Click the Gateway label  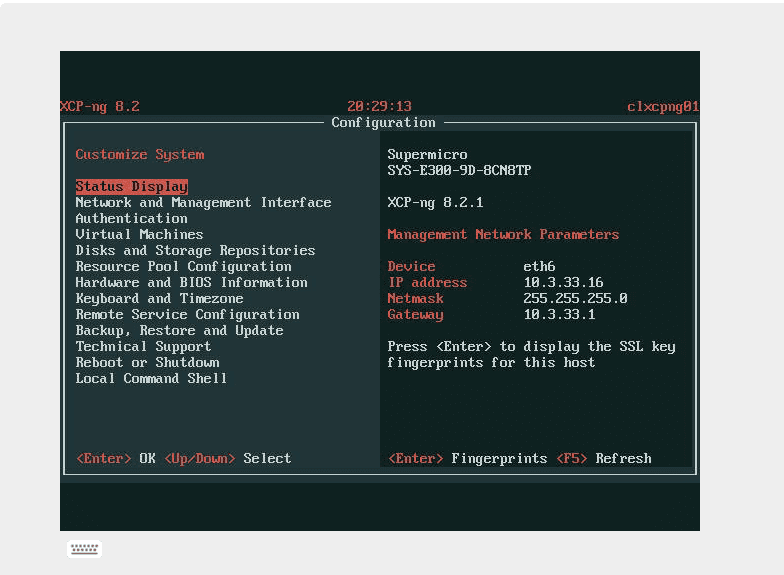coord(416,314)
